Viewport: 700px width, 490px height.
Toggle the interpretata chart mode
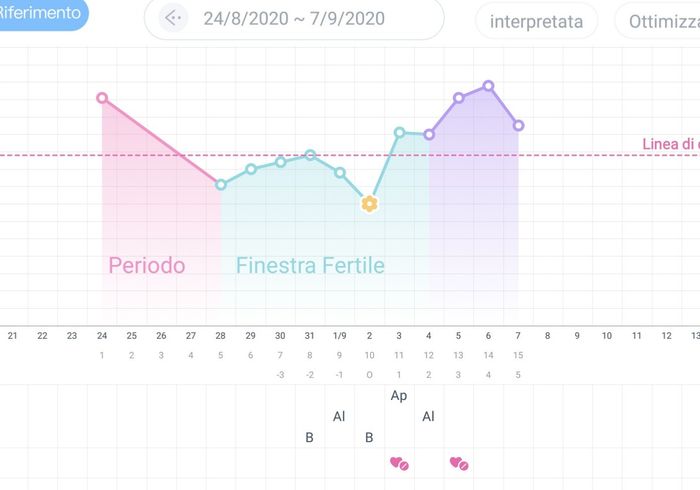[536, 21]
